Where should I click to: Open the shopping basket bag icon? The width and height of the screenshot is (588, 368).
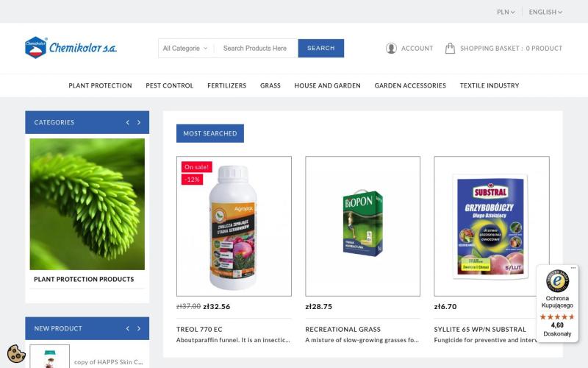(x=450, y=48)
